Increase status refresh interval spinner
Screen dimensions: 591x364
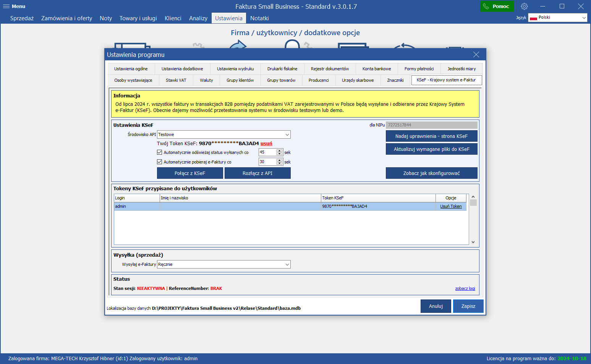pyautogui.click(x=280, y=150)
